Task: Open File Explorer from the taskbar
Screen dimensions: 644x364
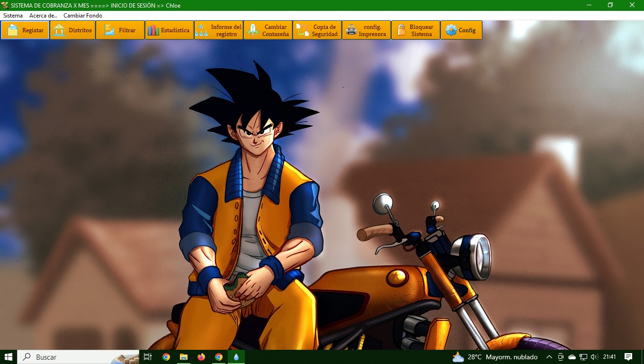Action: coord(184,357)
